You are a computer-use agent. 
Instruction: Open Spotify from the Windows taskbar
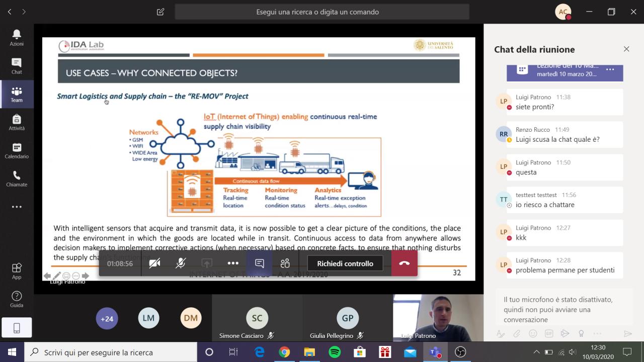335,352
